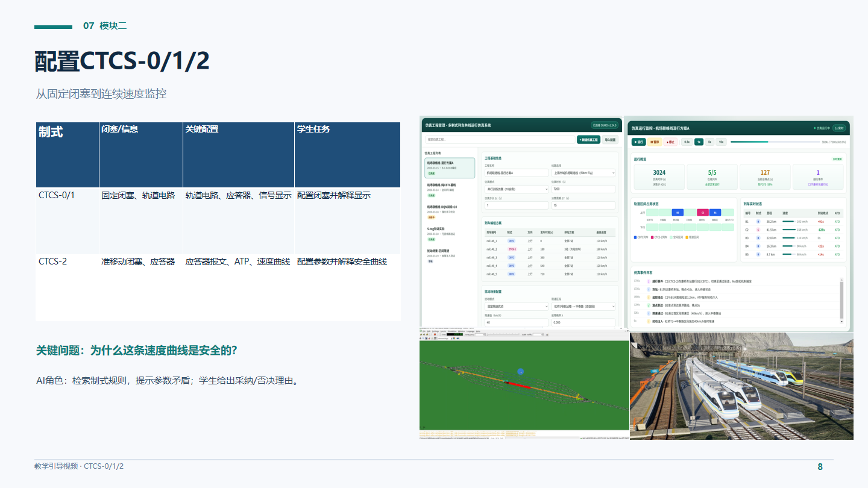The width and height of the screenshot is (868, 488).
Task: Select project 机场联络线-混行方案A in list
Action: point(449,168)
